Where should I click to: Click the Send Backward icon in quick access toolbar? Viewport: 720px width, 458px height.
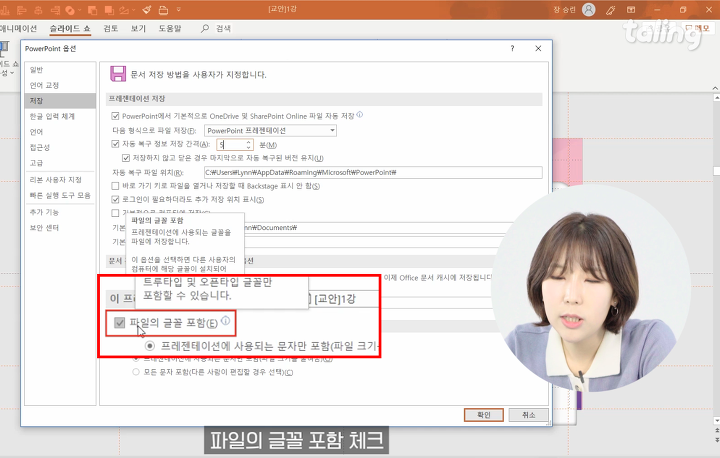(x=92, y=10)
